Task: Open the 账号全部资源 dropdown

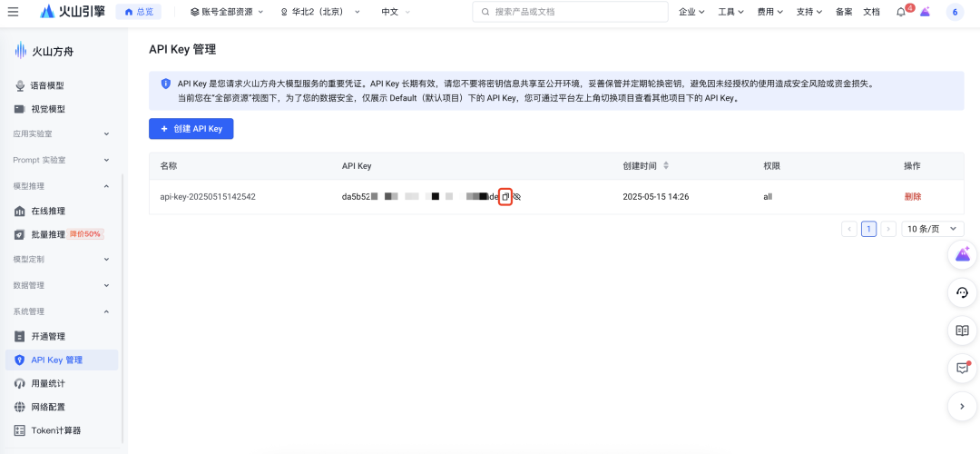Action: tap(227, 12)
